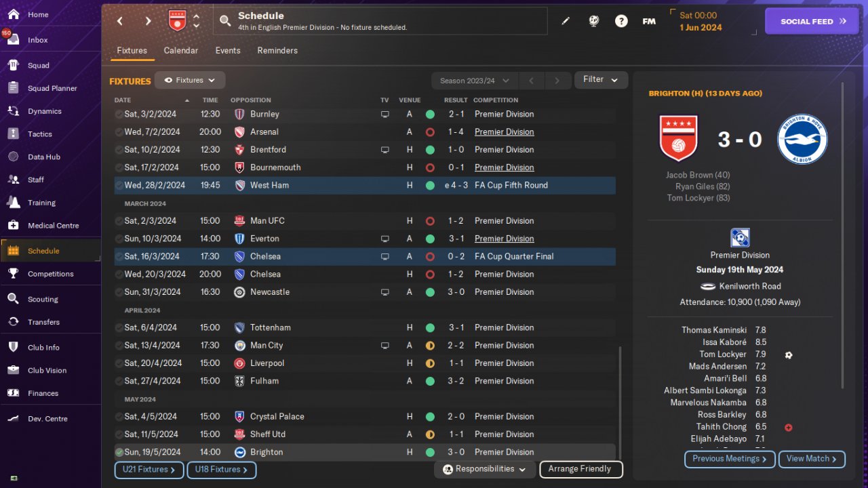The image size is (868, 488).
Task: Switch to the Calendar tab
Action: [181, 50]
